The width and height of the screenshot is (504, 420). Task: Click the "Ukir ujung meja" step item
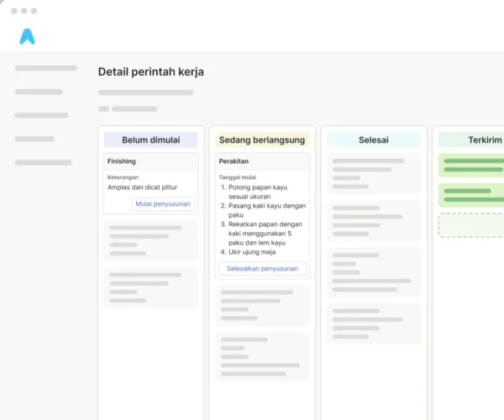pyautogui.click(x=252, y=252)
